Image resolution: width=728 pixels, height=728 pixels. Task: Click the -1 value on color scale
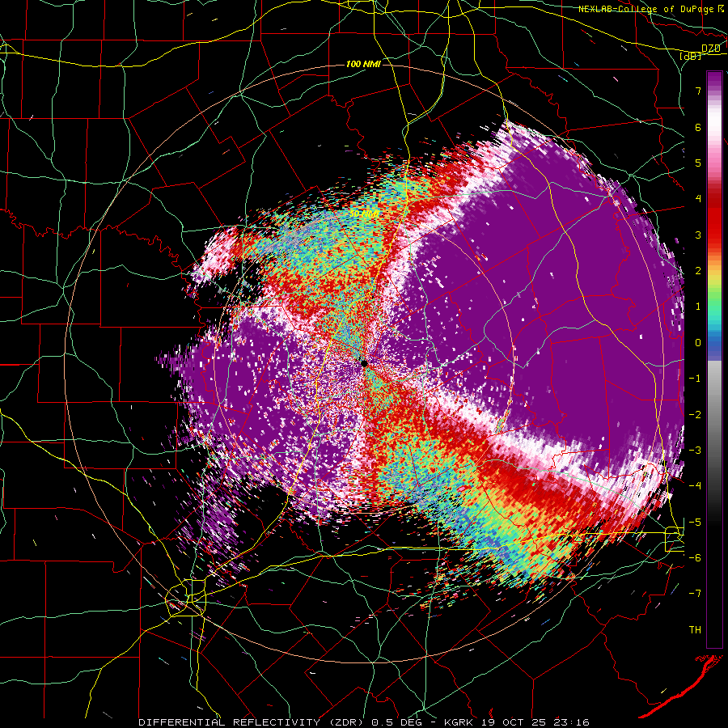[x=695, y=379]
